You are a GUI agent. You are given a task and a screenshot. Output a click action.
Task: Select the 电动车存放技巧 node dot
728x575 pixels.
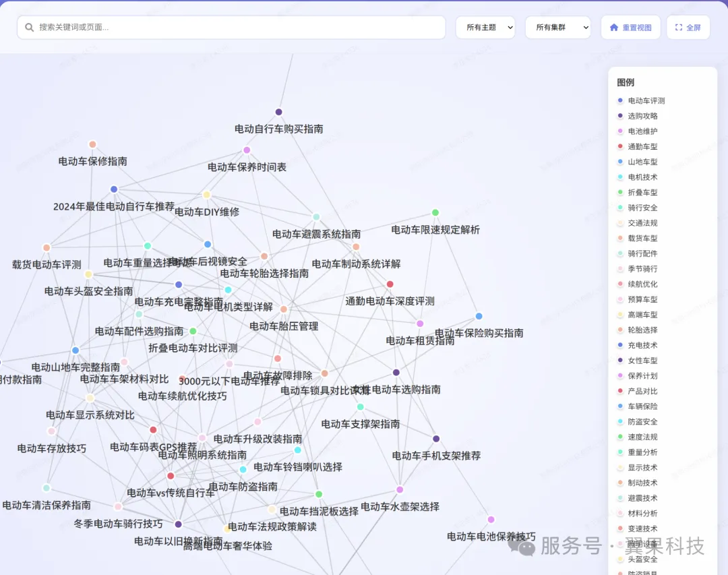[x=51, y=431]
